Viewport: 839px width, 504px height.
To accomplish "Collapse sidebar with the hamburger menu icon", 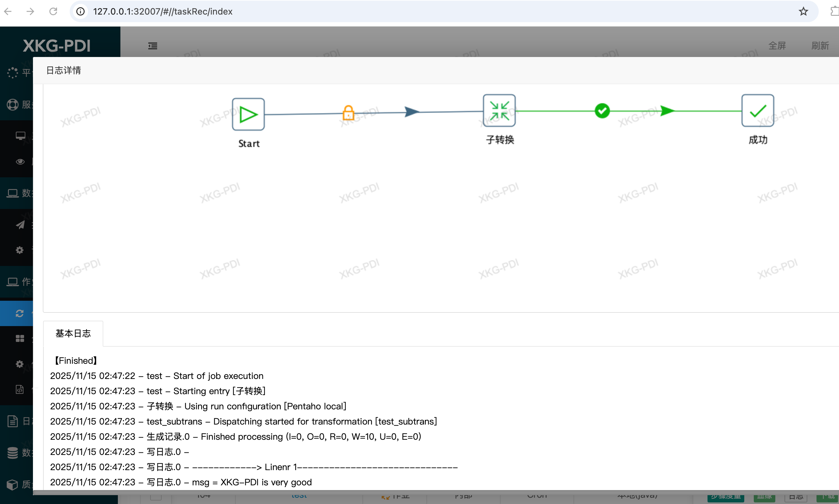I will point(153,46).
